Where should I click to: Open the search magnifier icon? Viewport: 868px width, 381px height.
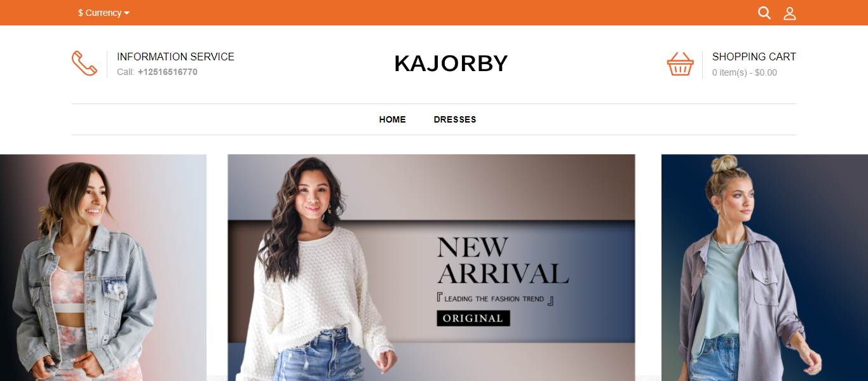click(764, 13)
